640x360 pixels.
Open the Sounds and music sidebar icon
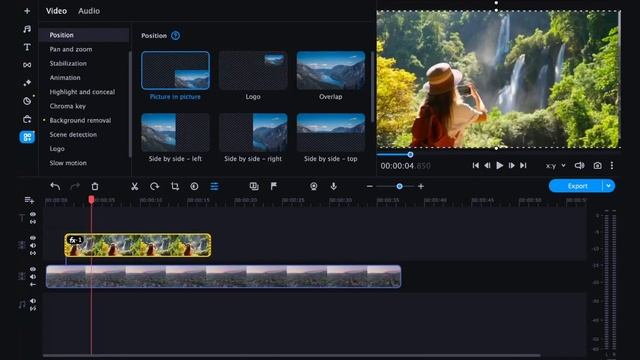coord(27,29)
